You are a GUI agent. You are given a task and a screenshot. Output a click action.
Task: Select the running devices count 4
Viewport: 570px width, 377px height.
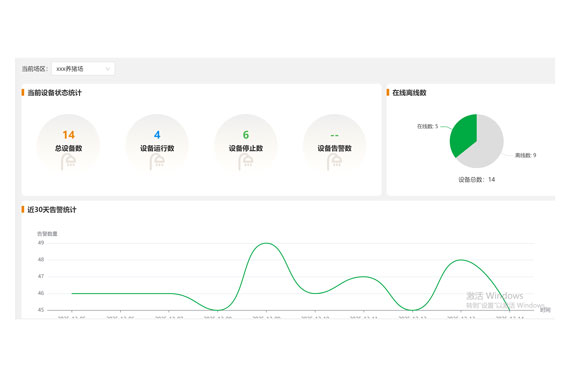coord(157,135)
